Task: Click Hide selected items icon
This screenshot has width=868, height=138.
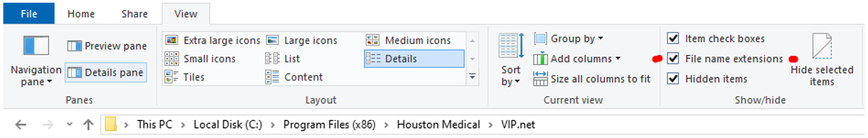Action: coord(822,46)
